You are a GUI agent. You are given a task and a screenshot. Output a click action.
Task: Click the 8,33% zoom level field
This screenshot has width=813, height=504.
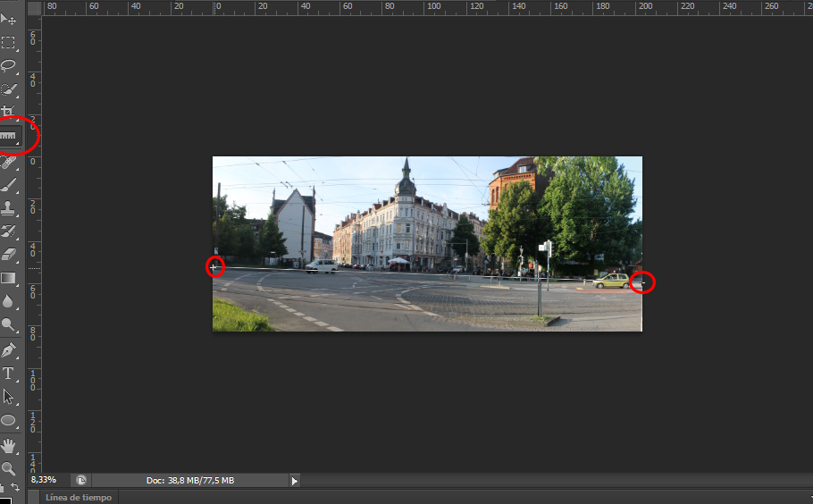point(44,480)
